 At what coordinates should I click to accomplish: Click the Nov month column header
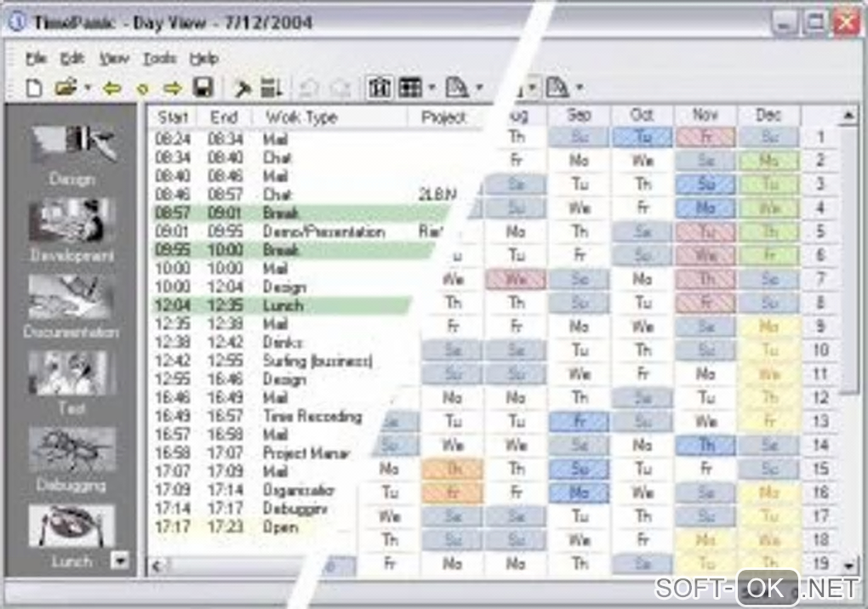click(705, 115)
